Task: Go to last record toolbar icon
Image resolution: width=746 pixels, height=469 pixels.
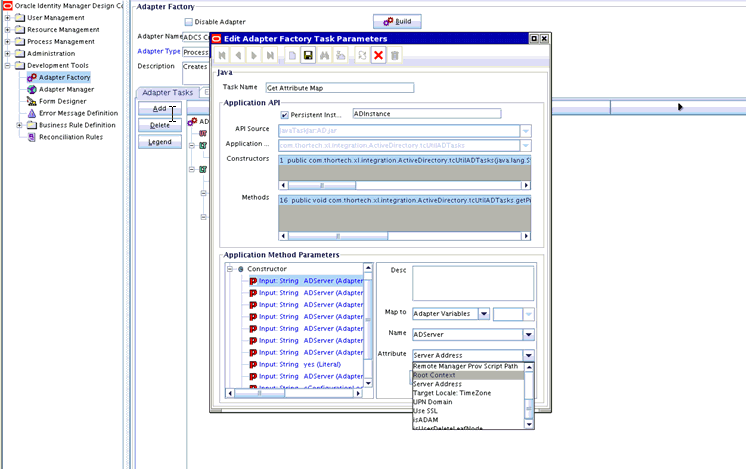Action: tap(270, 56)
